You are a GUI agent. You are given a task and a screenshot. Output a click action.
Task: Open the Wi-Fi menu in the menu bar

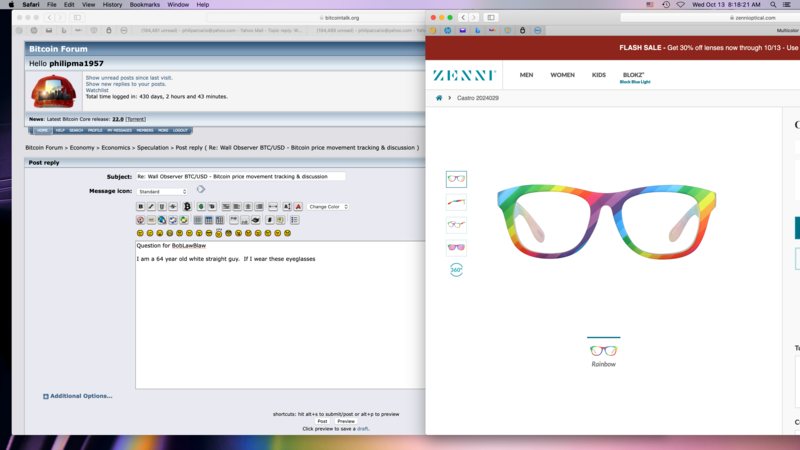[x=681, y=5]
